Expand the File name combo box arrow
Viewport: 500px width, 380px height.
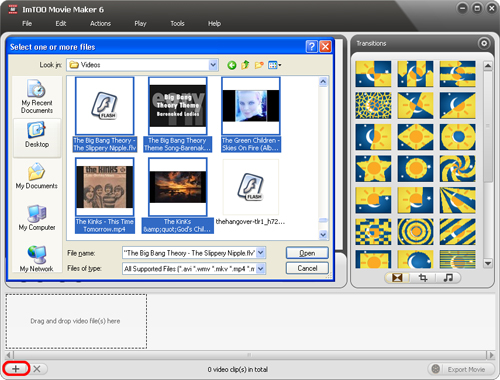[x=261, y=253]
